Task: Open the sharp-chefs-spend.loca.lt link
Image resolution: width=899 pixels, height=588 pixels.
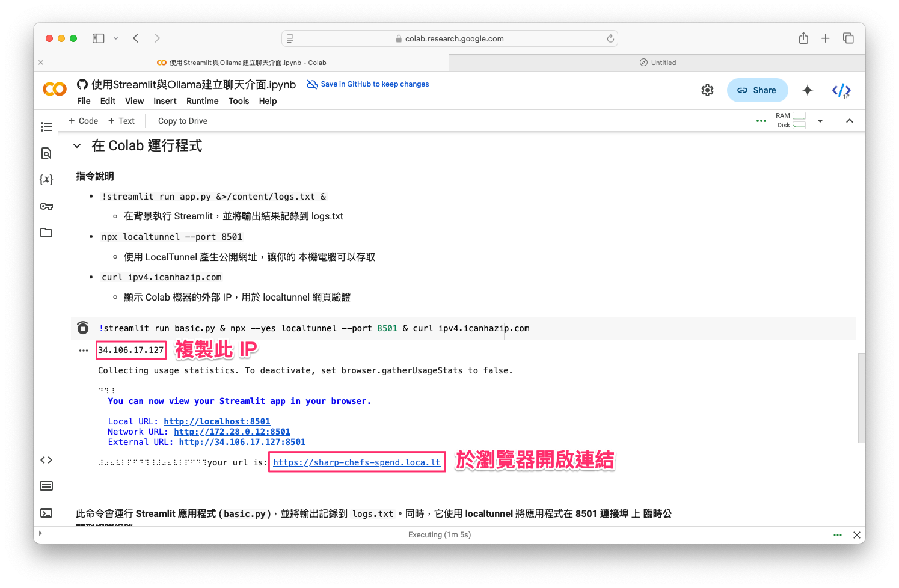Action: click(357, 462)
